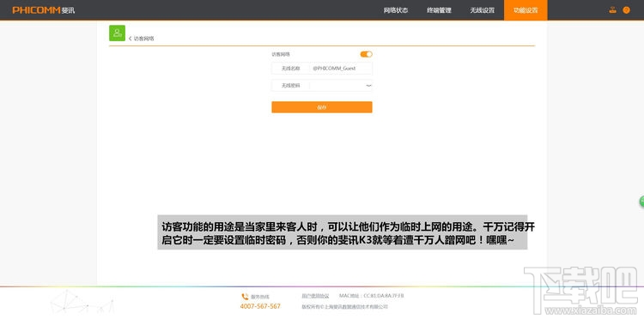Click the green guest network user icon
The image size is (644, 319).
117,33
